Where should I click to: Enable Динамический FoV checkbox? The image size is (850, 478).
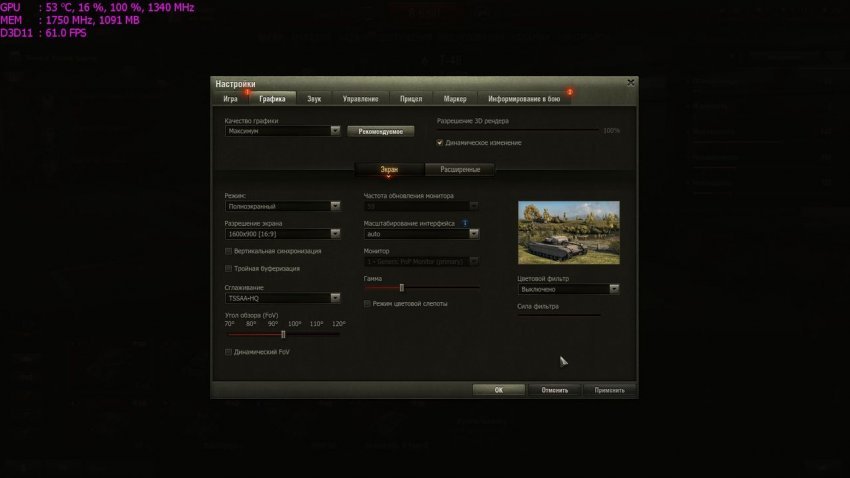coord(228,352)
